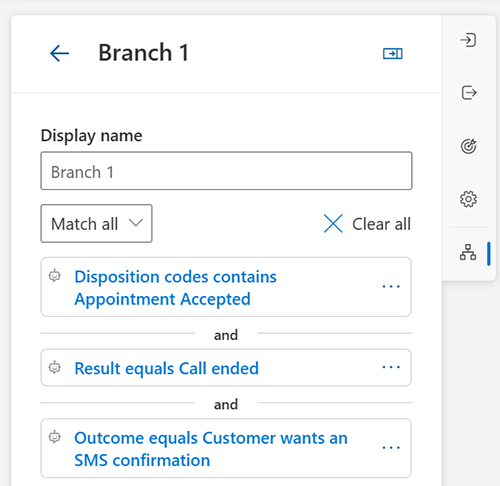Open more options for Result equals Call ended
The height and width of the screenshot is (486, 500).
(391, 367)
